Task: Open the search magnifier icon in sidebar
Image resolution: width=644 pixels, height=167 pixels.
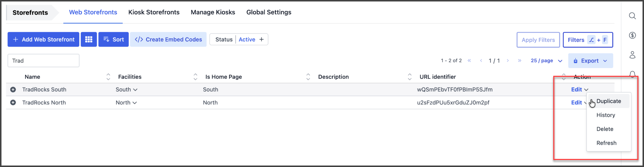Action: pyautogui.click(x=632, y=16)
